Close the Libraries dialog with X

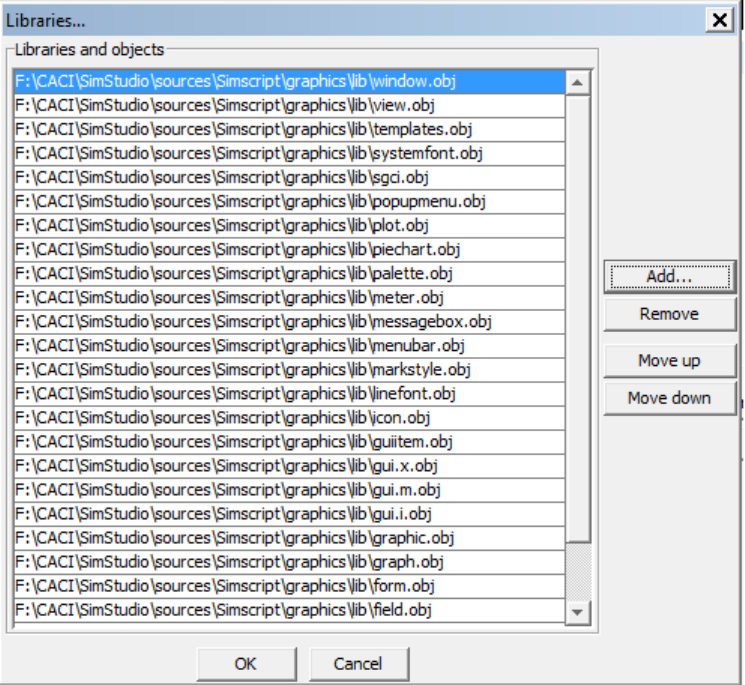719,20
